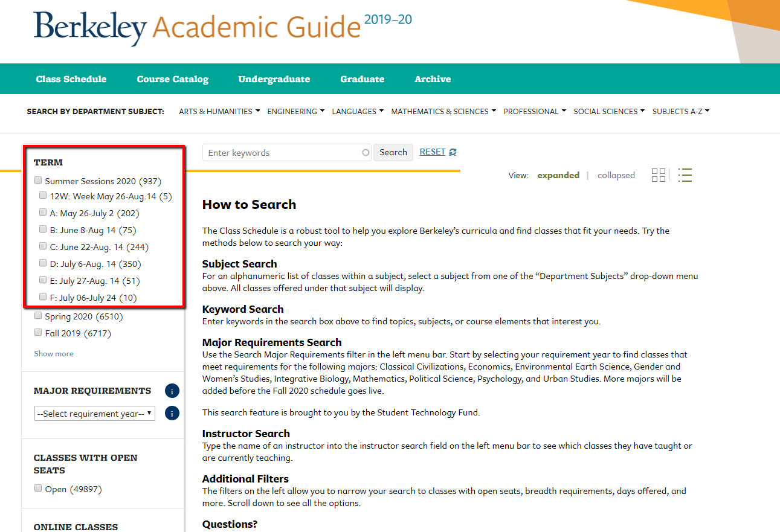Expand Professional subject dropdown
The image size is (780, 532).
click(535, 111)
